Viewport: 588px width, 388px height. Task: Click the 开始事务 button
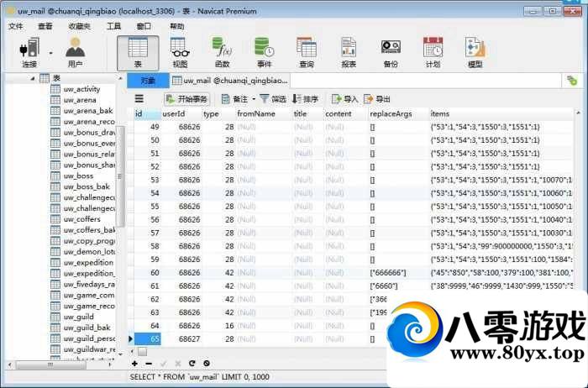point(186,98)
